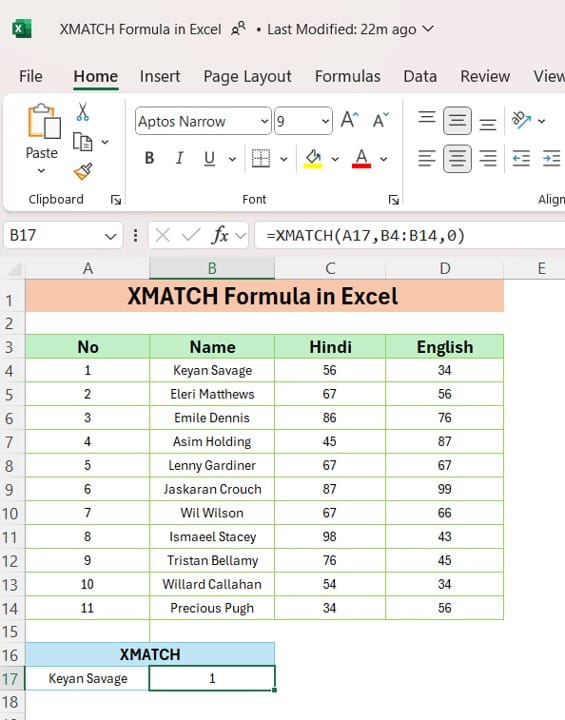Click the formula bar three-dot handle
Image resolution: width=565 pixels, height=720 pixels.
pos(135,236)
